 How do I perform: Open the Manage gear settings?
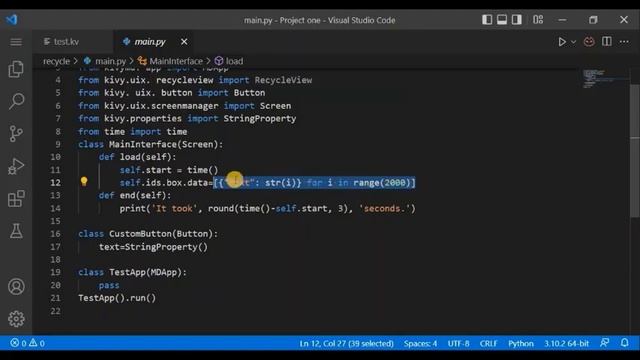coord(16,319)
